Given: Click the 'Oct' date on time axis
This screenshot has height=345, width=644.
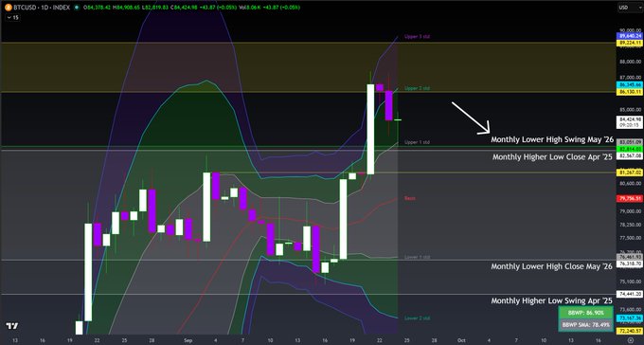Looking at the screenshot, I should (461, 340).
